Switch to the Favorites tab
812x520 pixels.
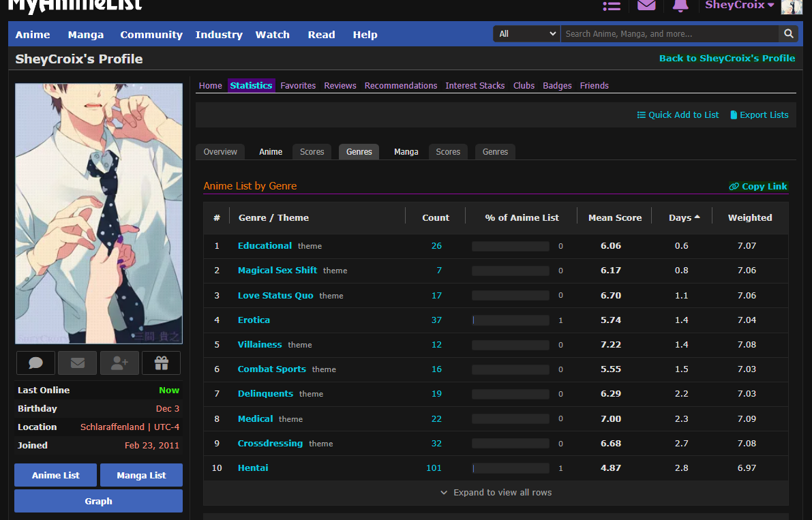pyautogui.click(x=298, y=85)
